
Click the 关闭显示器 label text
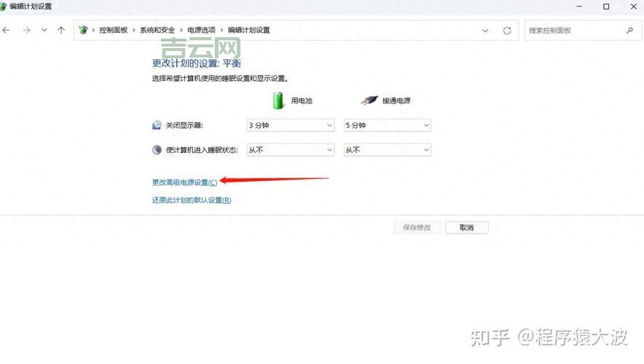coord(184,125)
